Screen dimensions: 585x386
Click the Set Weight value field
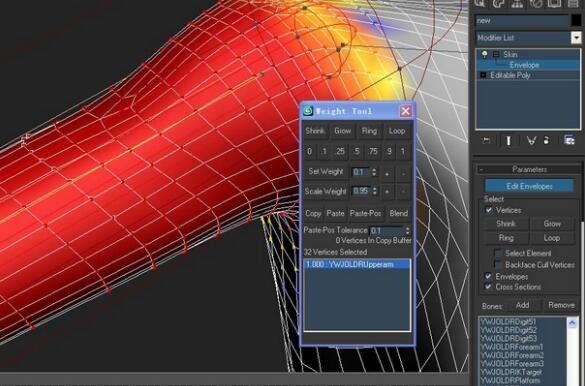click(360, 172)
